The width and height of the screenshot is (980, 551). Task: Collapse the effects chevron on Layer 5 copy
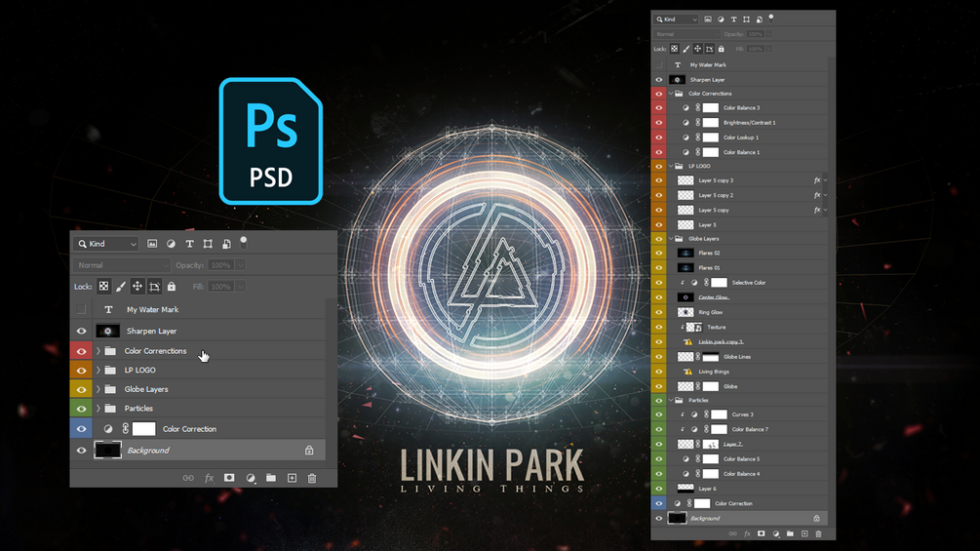(x=825, y=210)
